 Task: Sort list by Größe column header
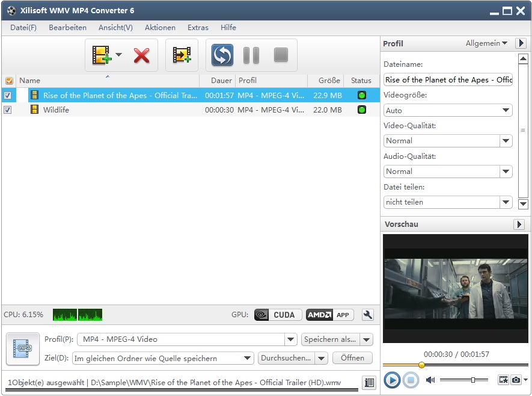[326, 81]
